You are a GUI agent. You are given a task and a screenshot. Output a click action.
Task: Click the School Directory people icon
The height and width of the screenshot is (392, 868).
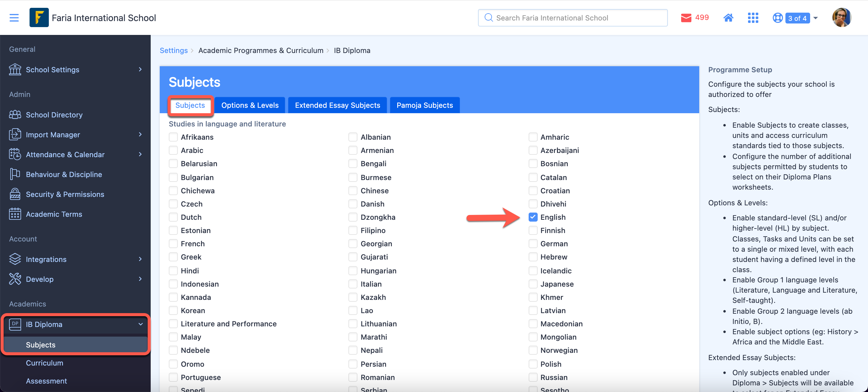pos(15,114)
